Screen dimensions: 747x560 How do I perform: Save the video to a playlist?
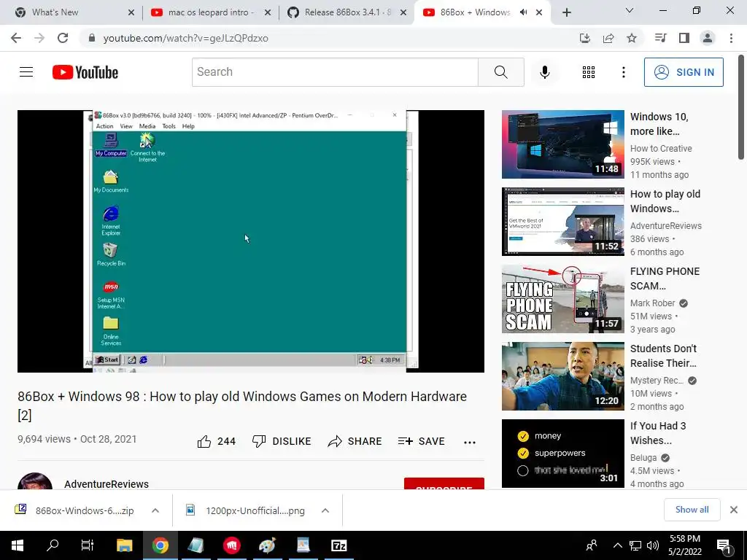pyautogui.click(x=421, y=441)
